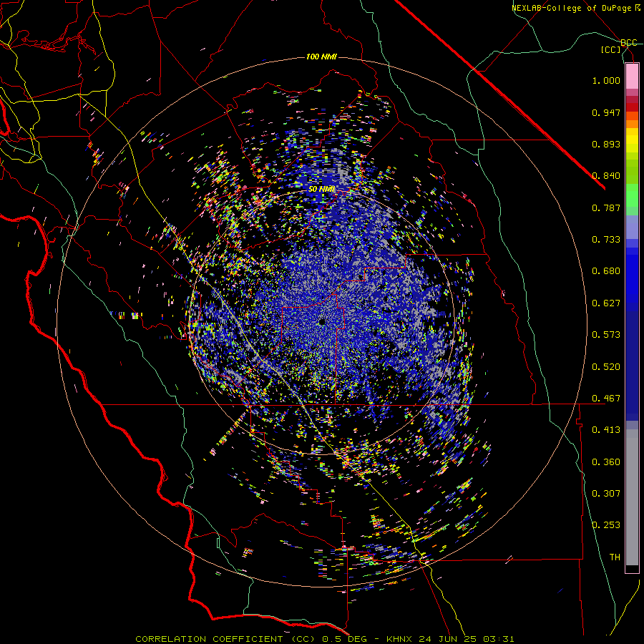Click the 0.787 scale value

click(606, 208)
